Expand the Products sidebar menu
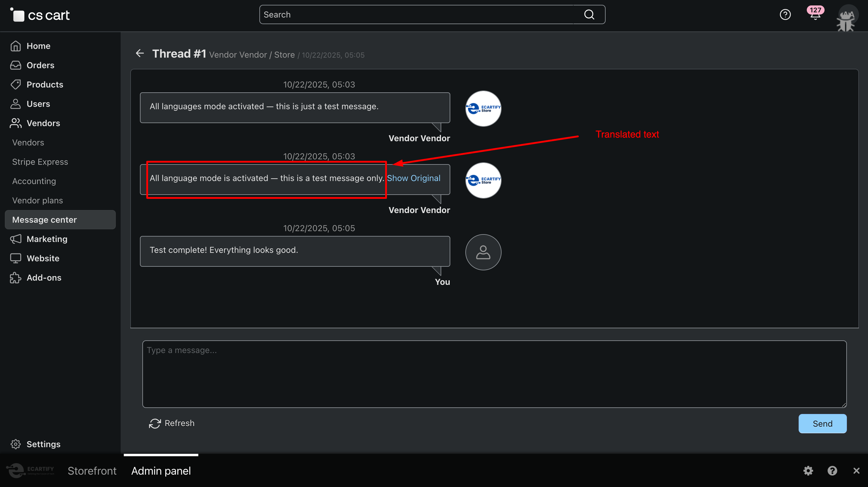This screenshot has width=868, height=487. [45, 84]
